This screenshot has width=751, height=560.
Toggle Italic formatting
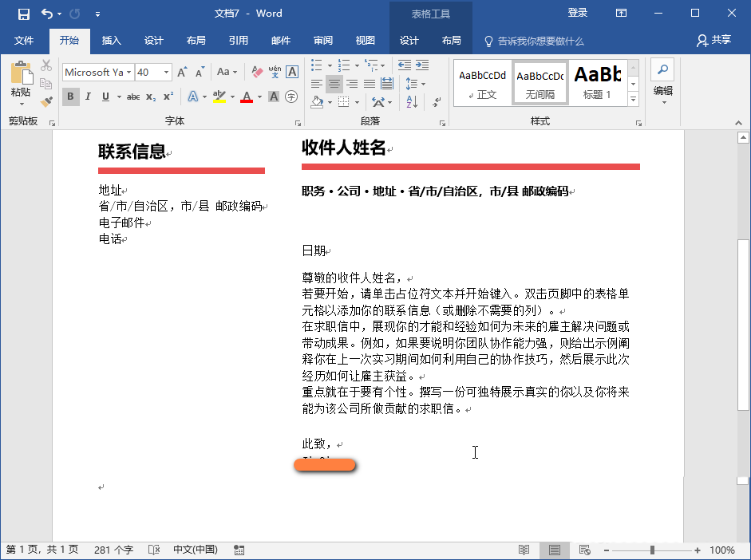tap(89, 97)
